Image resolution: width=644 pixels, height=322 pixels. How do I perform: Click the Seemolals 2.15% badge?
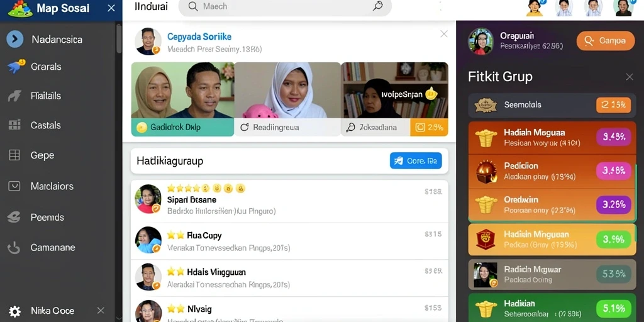(614, 105)
